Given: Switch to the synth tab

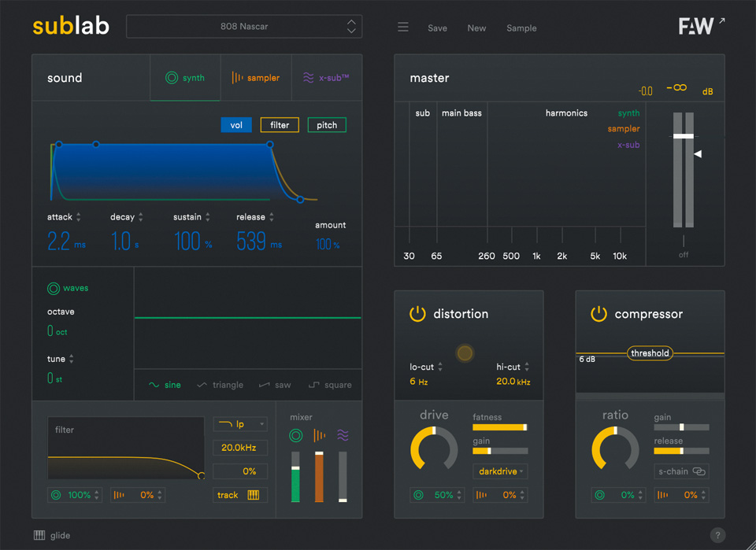Looking at the screenshot, I should pos(185,78).
